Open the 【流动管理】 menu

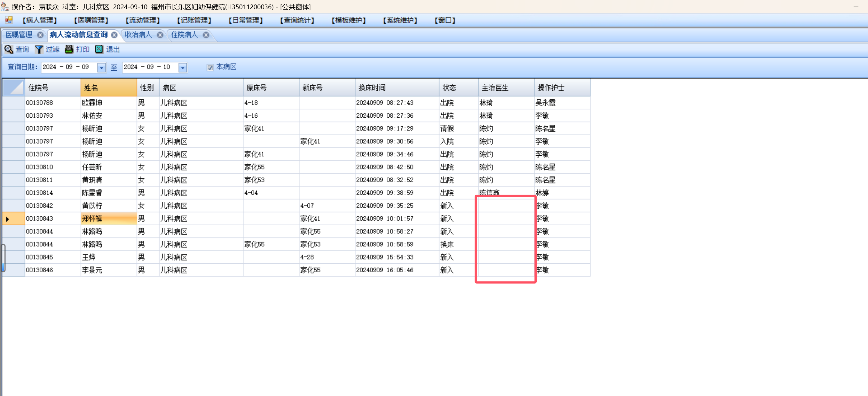pos(143,20)
